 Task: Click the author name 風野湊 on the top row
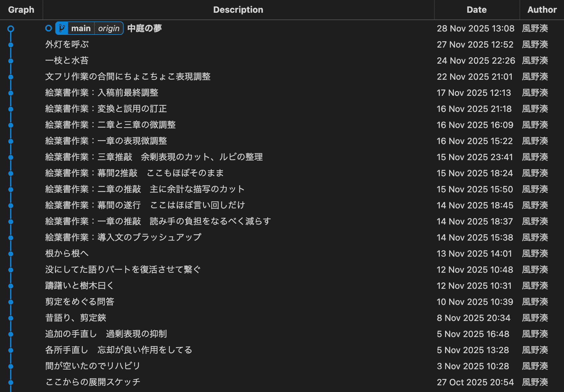point(535,28)
